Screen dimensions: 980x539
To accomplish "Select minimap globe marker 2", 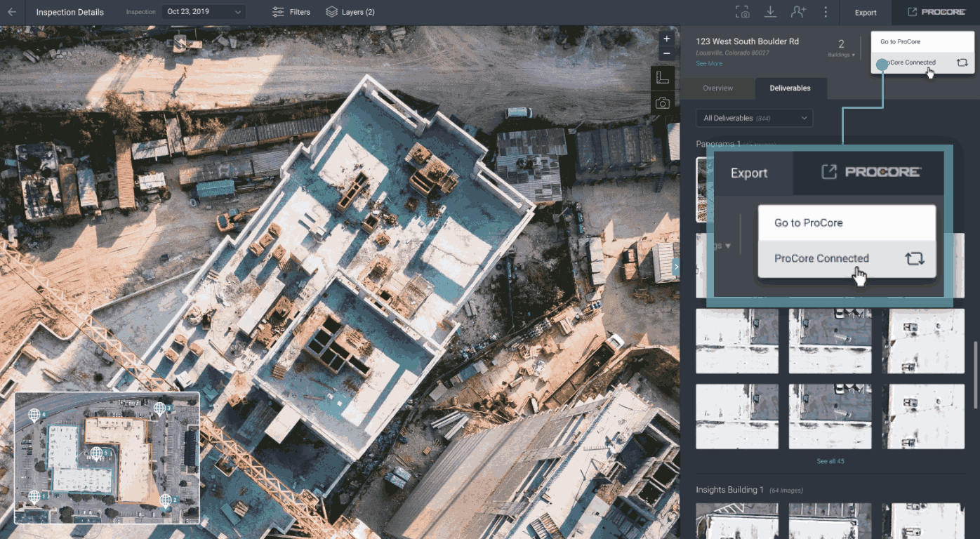I will click(166, 500).
